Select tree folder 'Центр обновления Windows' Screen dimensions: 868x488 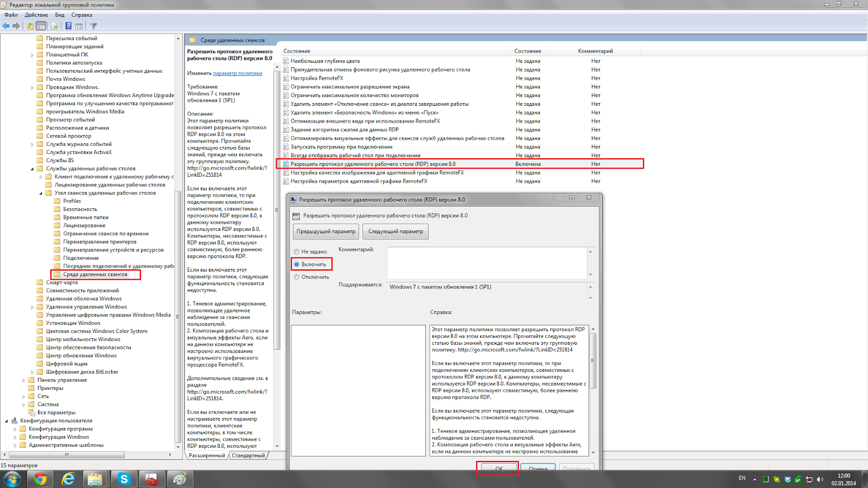pos(81,356)
